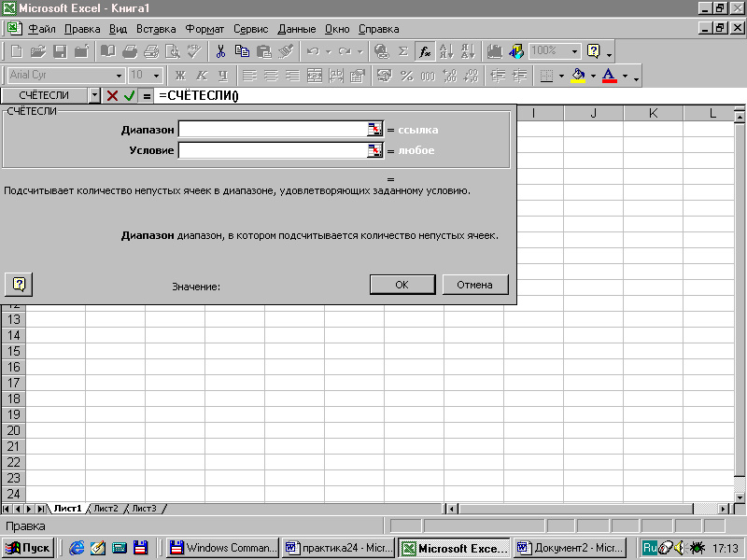This screenshot has width=747, height=560.
Task: Align text right toggle
Action: click(292, 76)
